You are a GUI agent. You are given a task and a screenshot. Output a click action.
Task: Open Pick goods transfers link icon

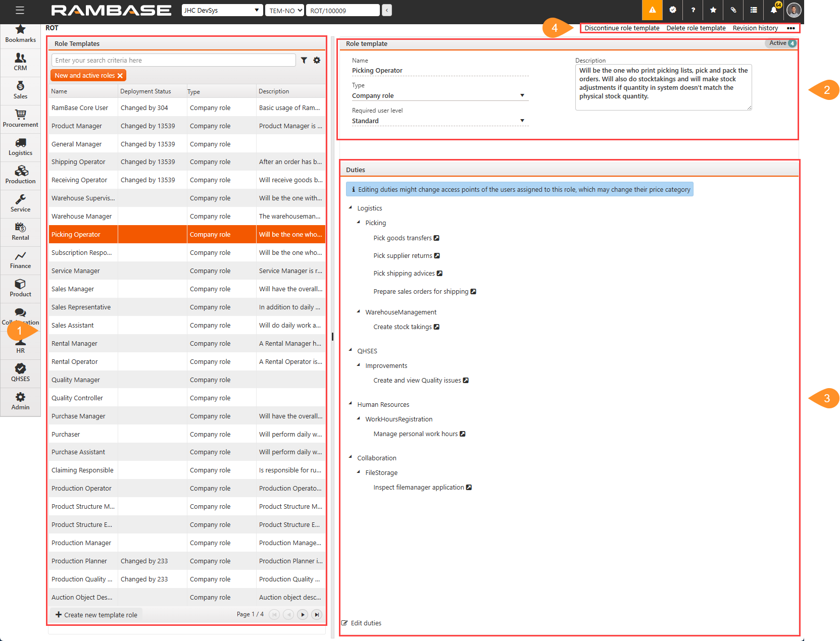pyautogui.click(x=436, y=238)
